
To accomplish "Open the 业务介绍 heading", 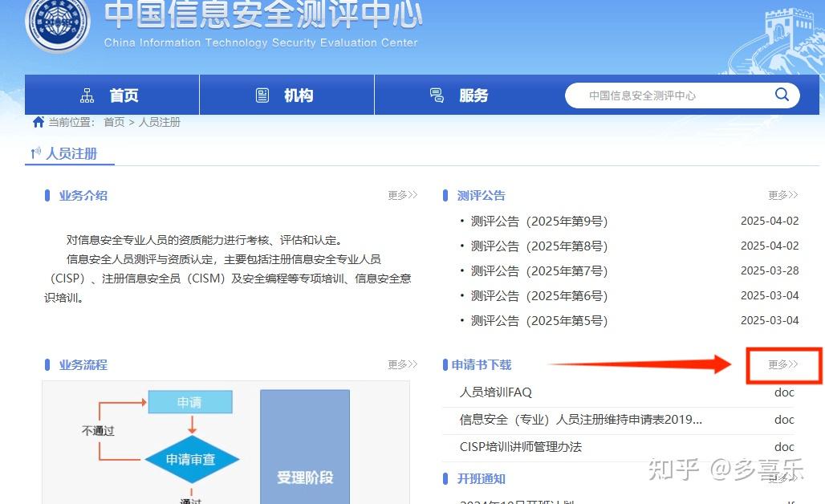I will 83,196.
